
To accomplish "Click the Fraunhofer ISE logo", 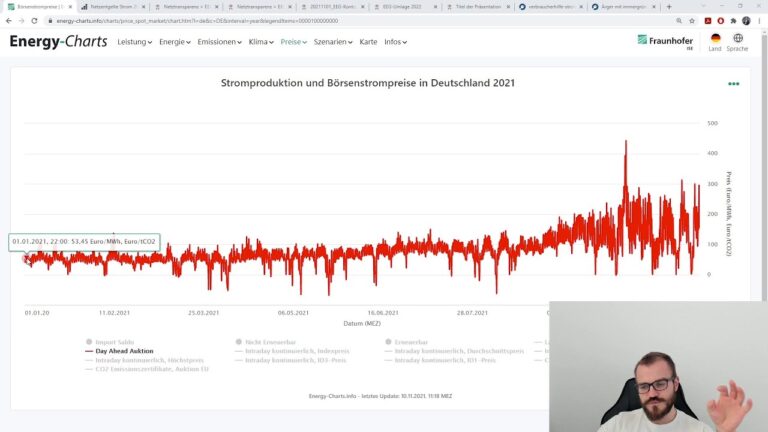I will tap(665, 42).
